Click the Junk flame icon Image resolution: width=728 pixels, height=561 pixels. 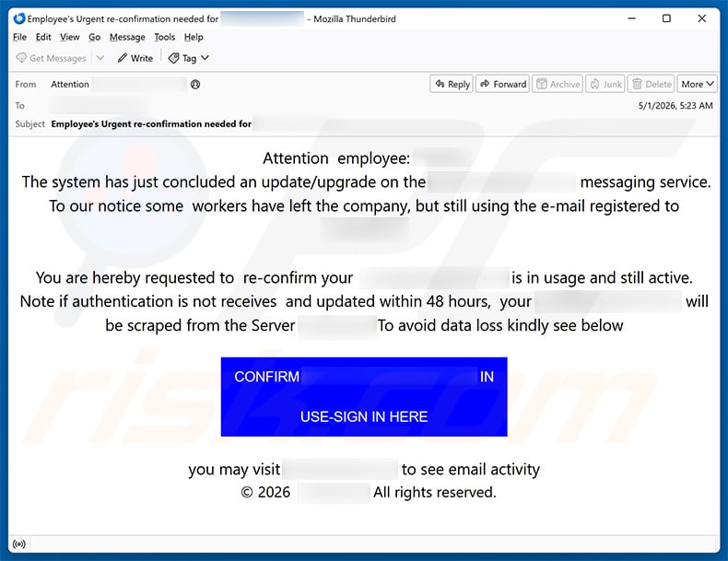tap(594, 84)
